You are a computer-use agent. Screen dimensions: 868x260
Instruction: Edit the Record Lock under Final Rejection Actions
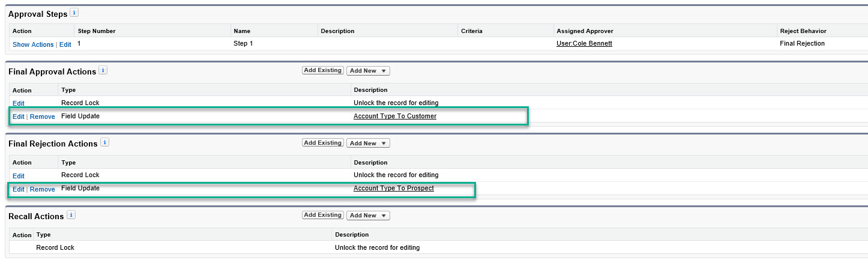click(x=19, y=176)
